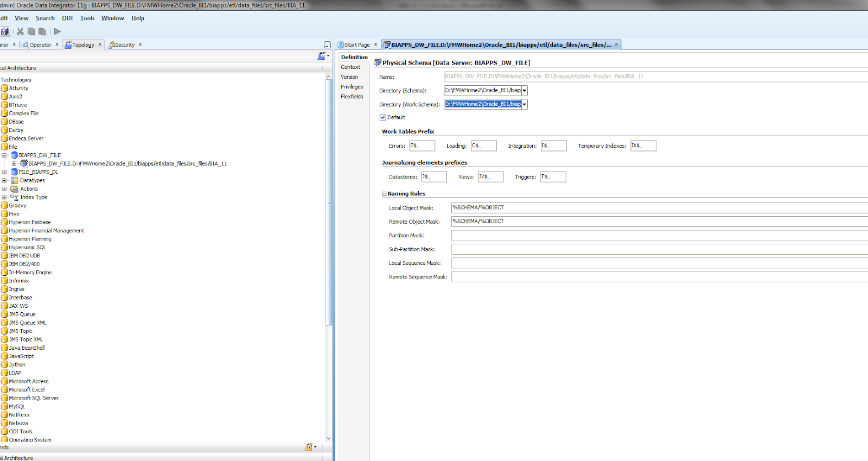Expand the Index Type tree node

click(4, 197)
